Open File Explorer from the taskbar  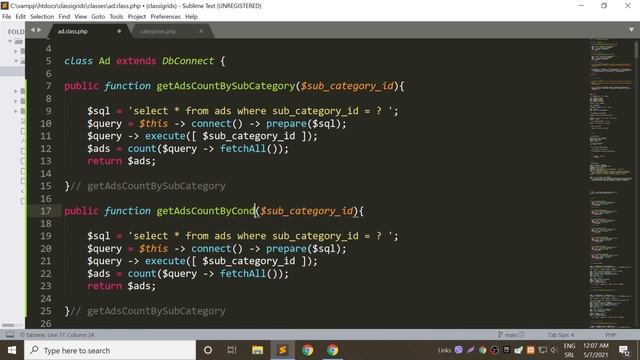(257, 350)
